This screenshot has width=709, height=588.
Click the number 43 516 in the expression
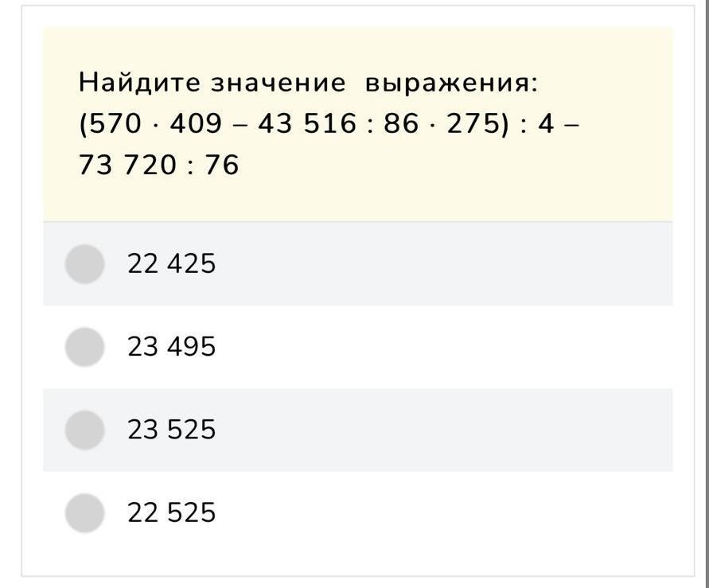pos(307,125)
